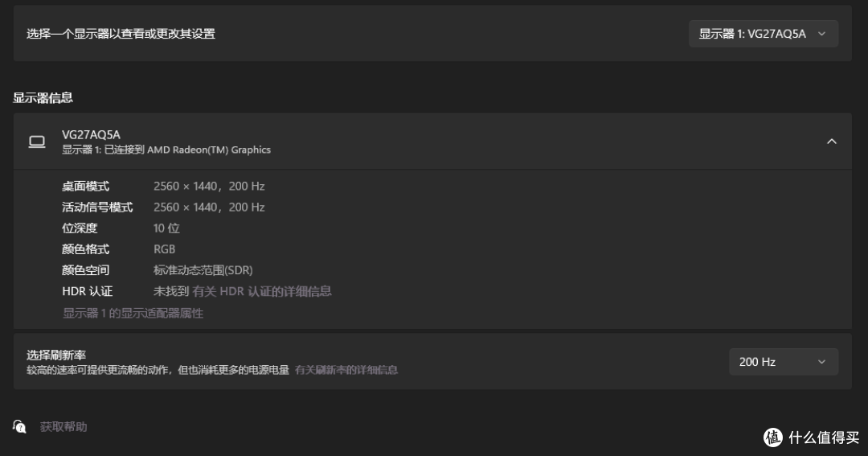
Task: Click the monitor icon beside VG27AQ5A
Action: click(x=37, y=142)
